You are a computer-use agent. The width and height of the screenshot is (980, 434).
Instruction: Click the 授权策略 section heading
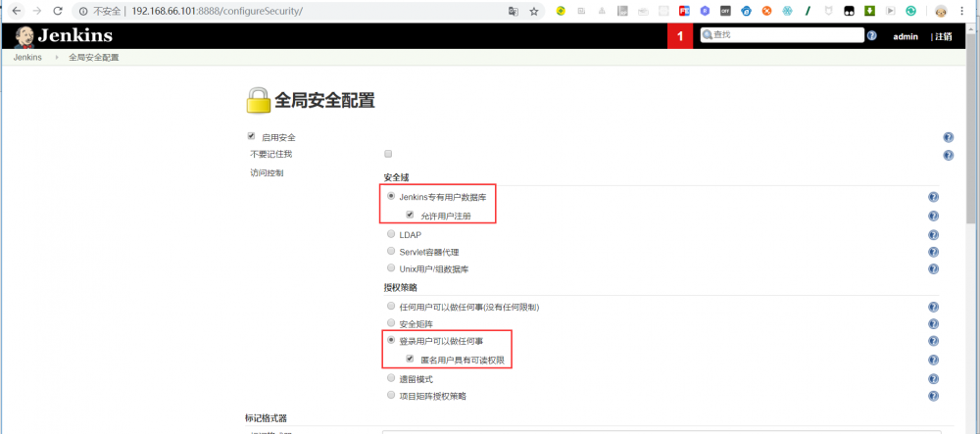[401, 287]
